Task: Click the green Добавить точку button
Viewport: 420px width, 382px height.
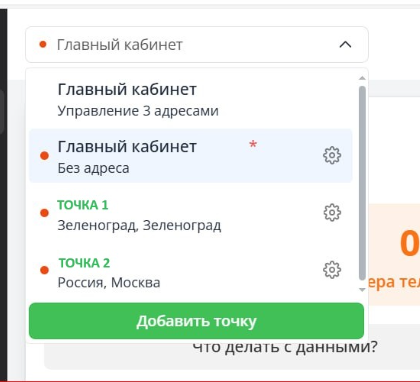Action: [x=196, y=321]
